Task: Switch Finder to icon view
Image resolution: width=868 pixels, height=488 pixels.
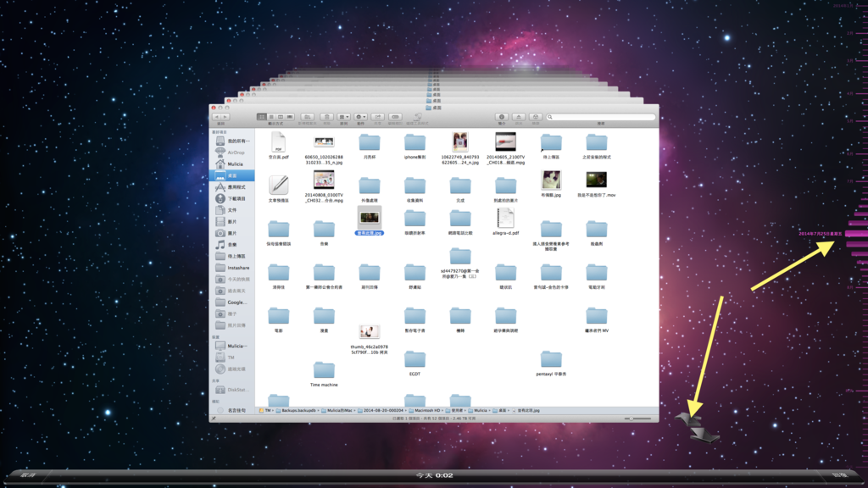Action: coord(262,117)
